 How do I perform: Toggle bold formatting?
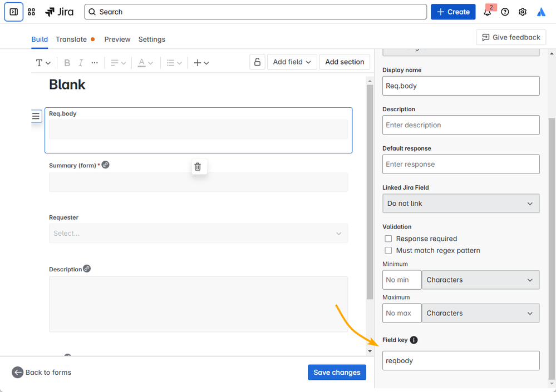pyautogui.click(x=67, y=63)
